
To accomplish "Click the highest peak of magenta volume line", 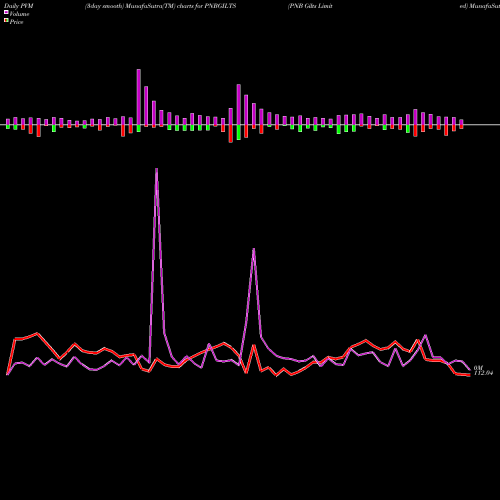I will pyautogui.click(x=157, y=169).
